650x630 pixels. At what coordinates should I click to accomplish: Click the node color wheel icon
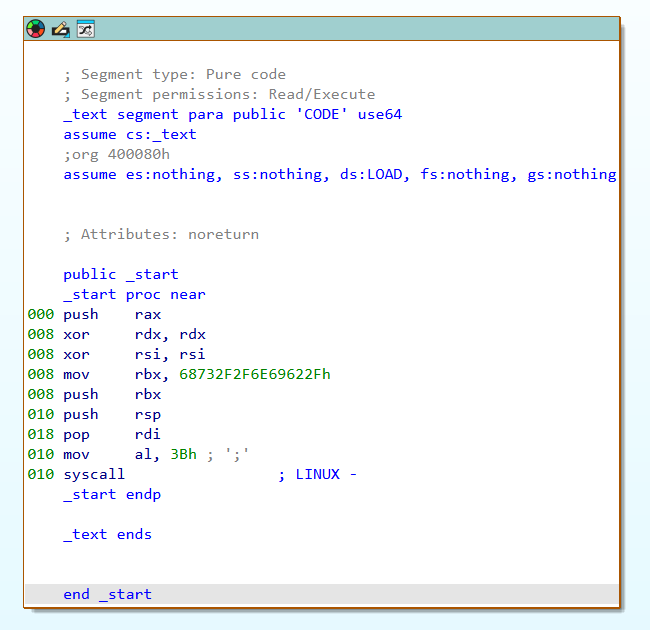click(x=36, y=29)
